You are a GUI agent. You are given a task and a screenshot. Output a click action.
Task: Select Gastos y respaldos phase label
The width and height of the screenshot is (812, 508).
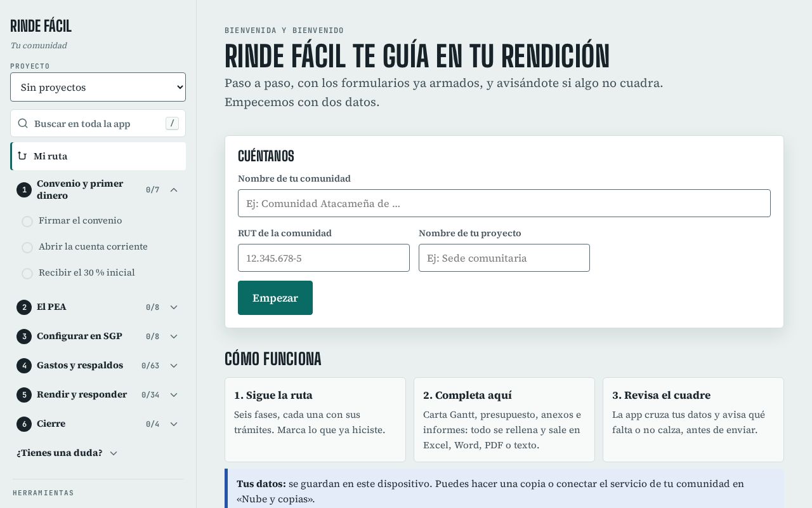(x=80, y=365)
